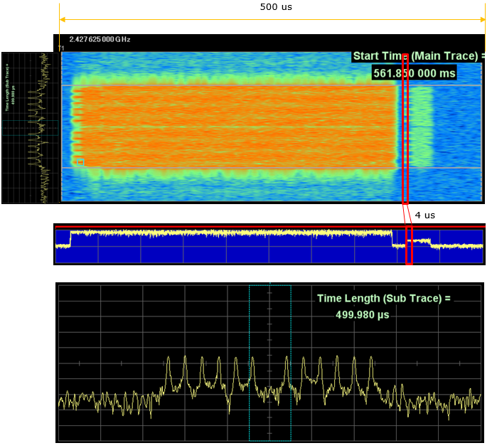Select the small cyan marker box in the spectrogram
Viewport: 492px width, 448px height.
click(80, 162)
